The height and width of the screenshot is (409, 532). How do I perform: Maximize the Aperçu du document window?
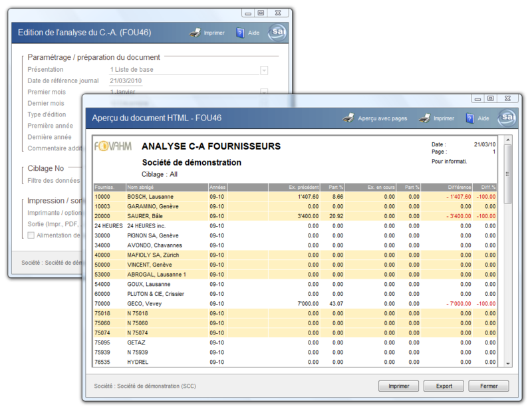coord(490,98)
